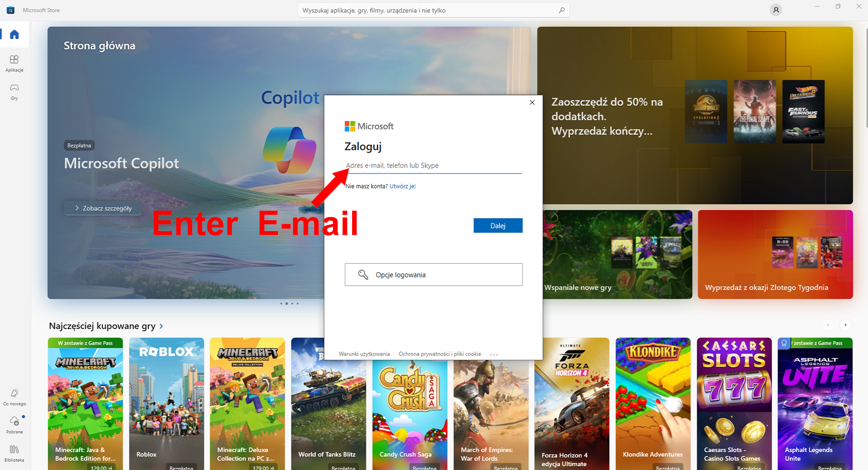Open Warunki użytkowania link
Screen dimensions: 868x470
tap(364, 354)
